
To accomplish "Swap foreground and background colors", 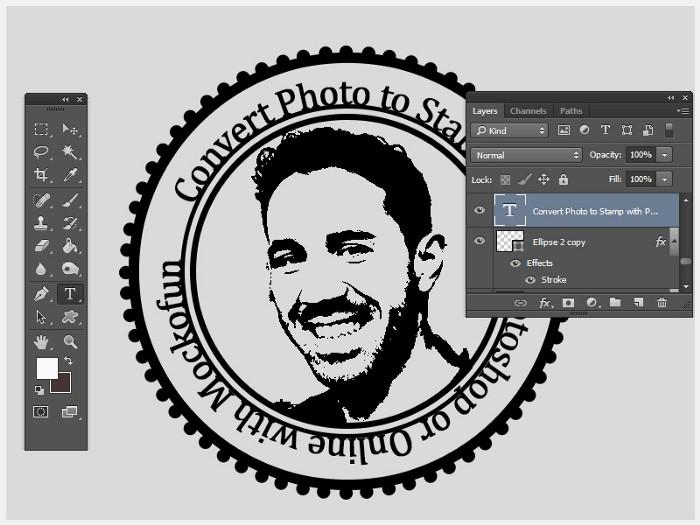I will coord(68,360).
